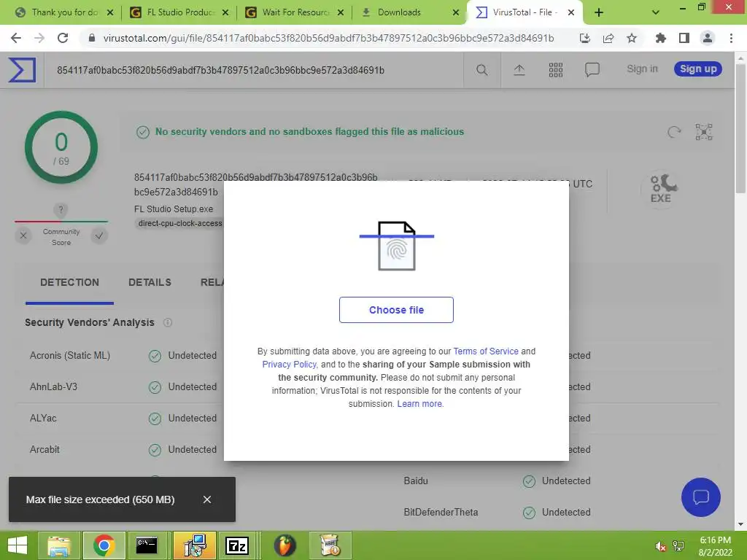
Task: Click the fingerprint file icon in dialog
Action: coord(396,246)
